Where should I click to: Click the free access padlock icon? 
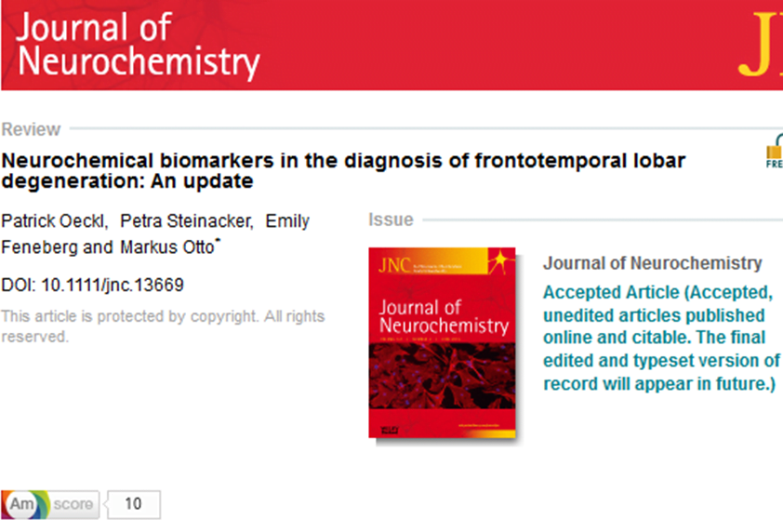(x=773, y=152)
